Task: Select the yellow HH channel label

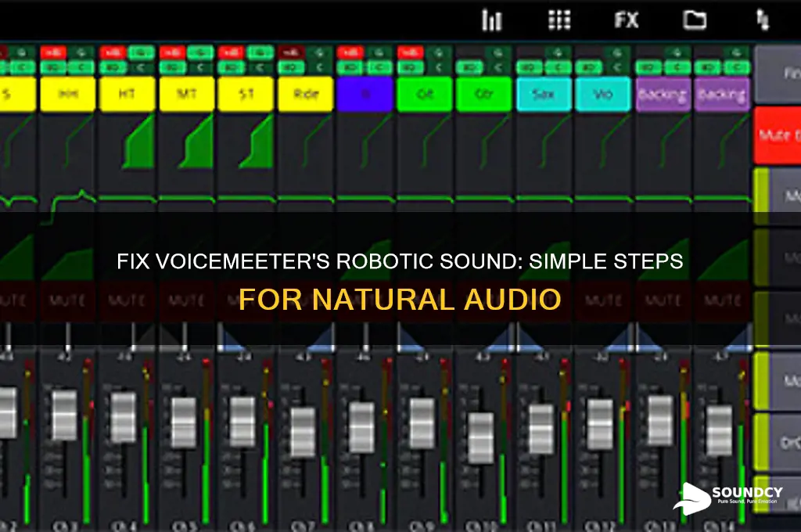Action: [x=68, y=94]
